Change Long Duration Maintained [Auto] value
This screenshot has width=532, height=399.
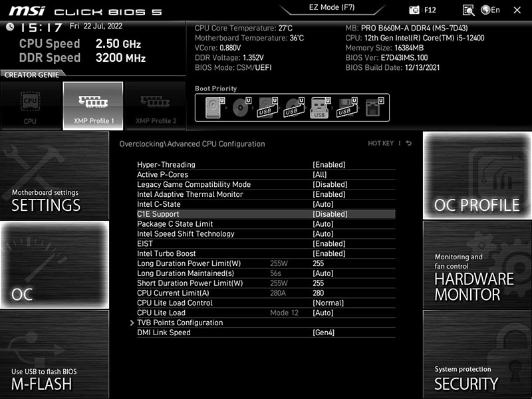323,273
